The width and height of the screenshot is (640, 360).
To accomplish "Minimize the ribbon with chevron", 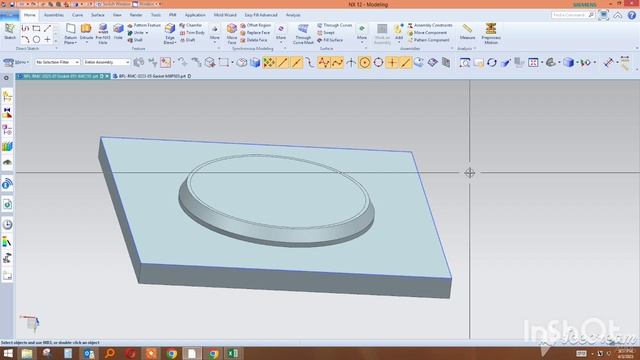I will point(618,16).
